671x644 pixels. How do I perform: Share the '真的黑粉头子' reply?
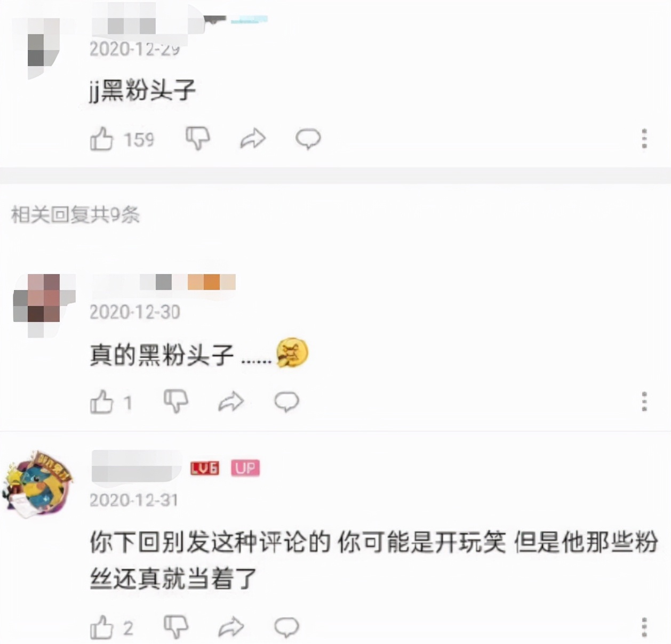231,401
